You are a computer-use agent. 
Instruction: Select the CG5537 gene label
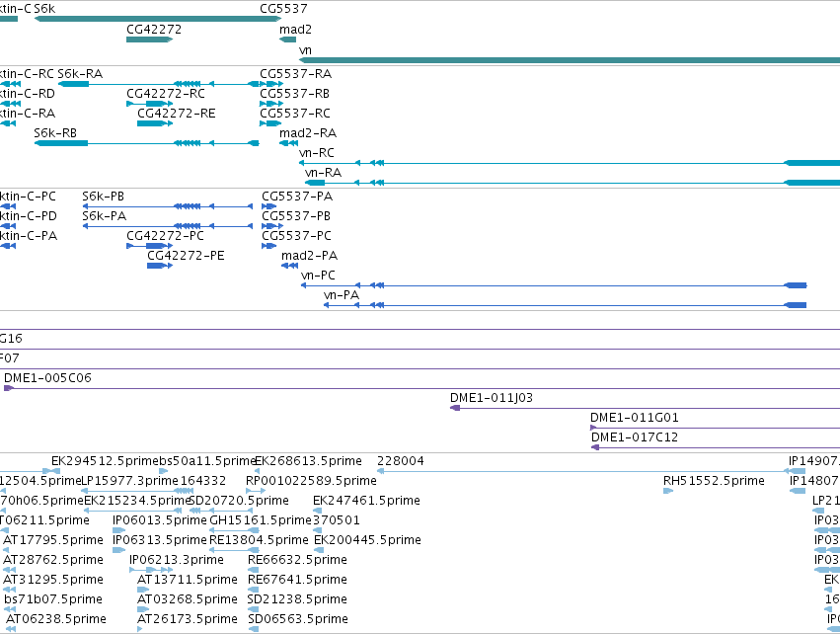pyautogui.click(x=283, y=9)
